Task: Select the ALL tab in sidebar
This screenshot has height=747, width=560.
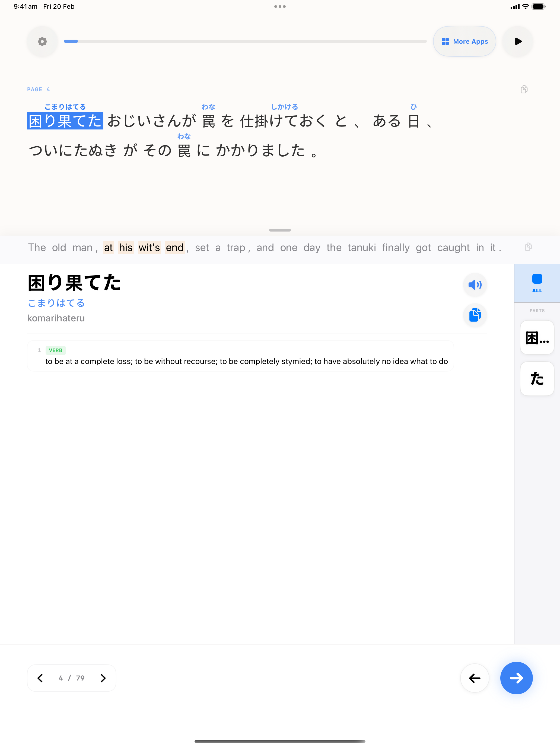Action: (x=537, y=283)
